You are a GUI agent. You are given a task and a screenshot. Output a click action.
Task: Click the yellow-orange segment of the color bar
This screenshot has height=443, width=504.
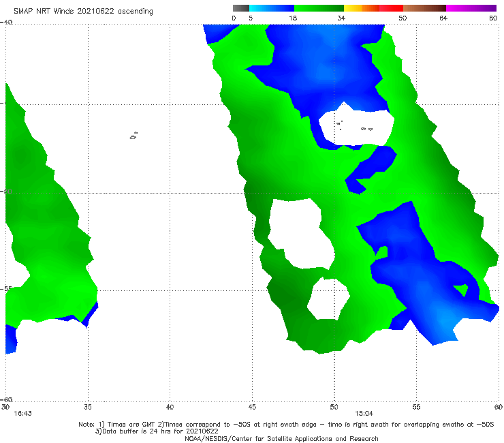pyautogui.click(x=362, y=8)
